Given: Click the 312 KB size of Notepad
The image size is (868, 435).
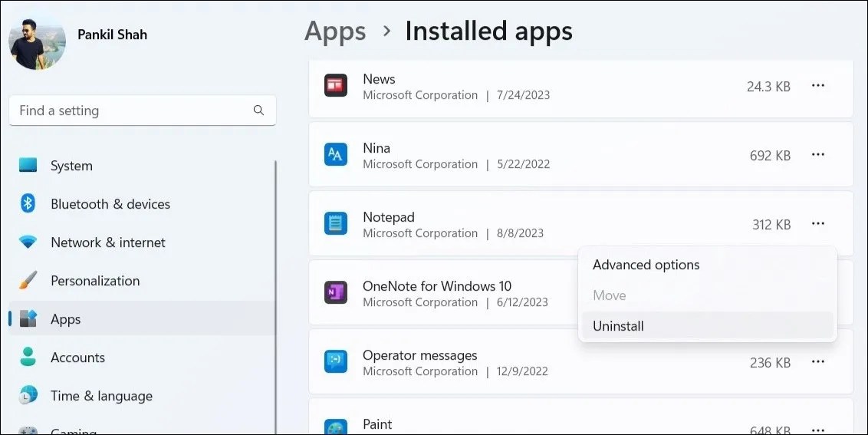Looking at the screenshot, I should 771,225.
